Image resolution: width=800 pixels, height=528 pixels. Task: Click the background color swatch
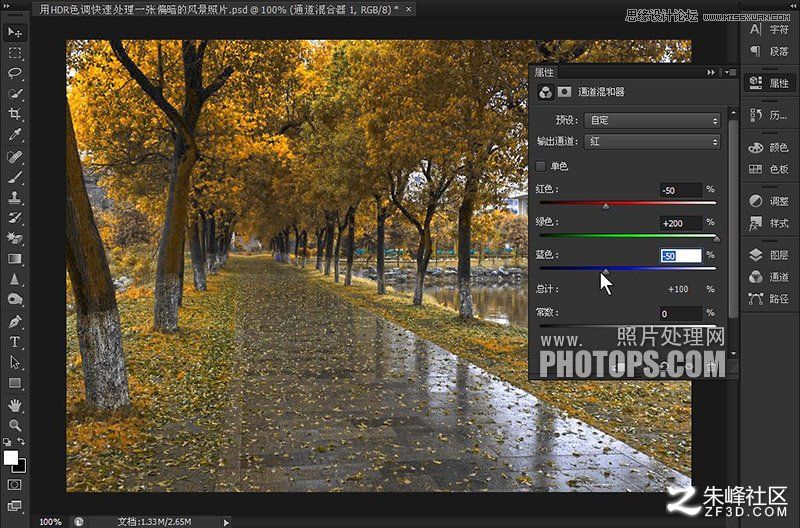21,466
